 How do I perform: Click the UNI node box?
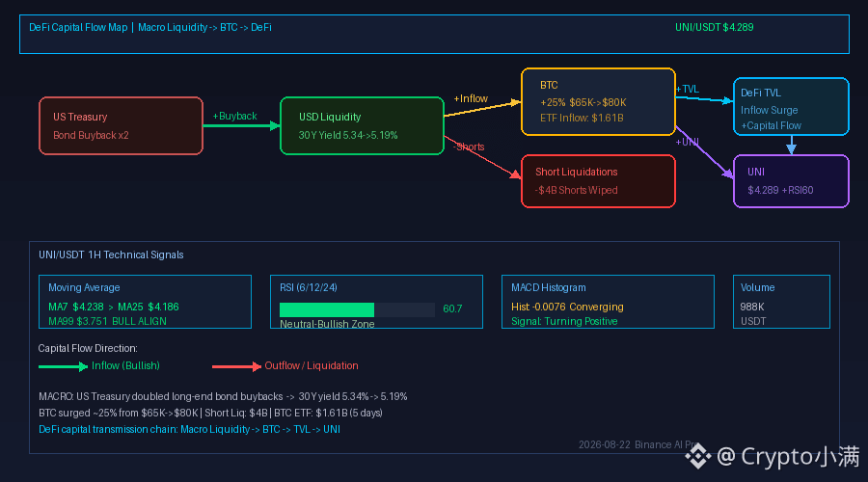[x=791, y=181]
